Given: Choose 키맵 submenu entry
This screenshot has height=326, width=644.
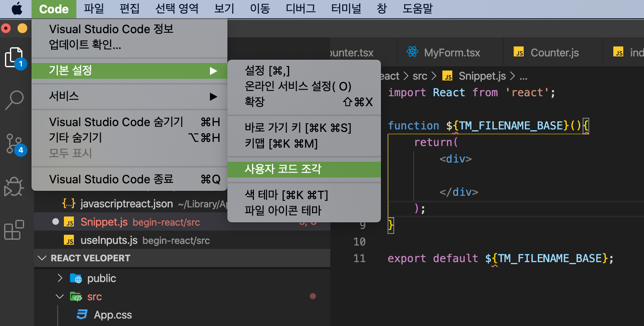Looking at the screenshot, I should [304, 144].
